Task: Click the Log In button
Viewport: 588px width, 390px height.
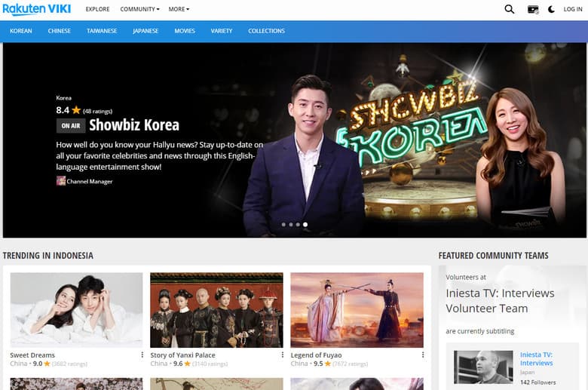Action: [572, 9]
